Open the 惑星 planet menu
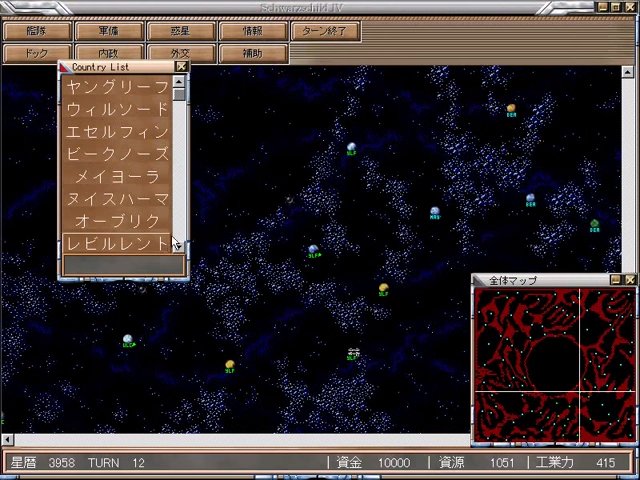640x480 pixels. (x=181, y=31)
